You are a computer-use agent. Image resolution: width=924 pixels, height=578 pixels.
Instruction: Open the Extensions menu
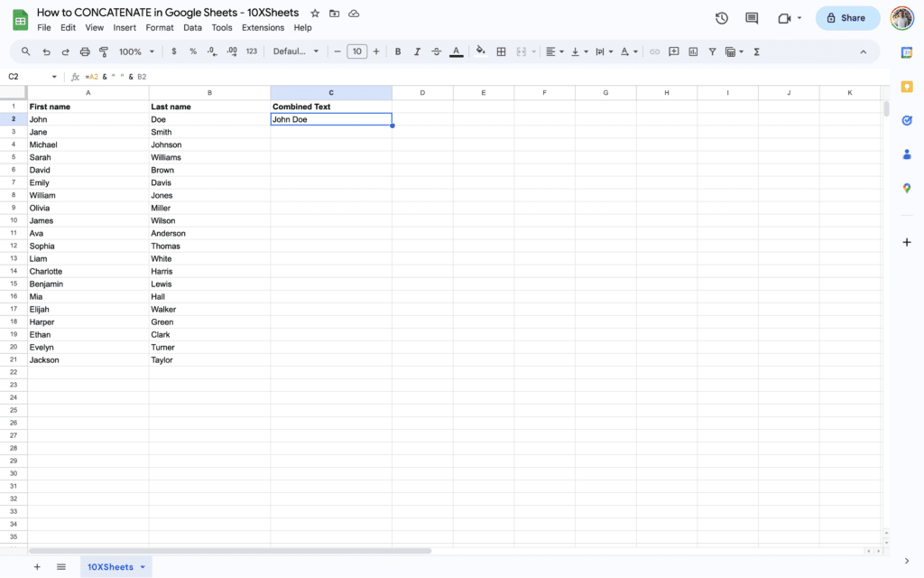263,27
